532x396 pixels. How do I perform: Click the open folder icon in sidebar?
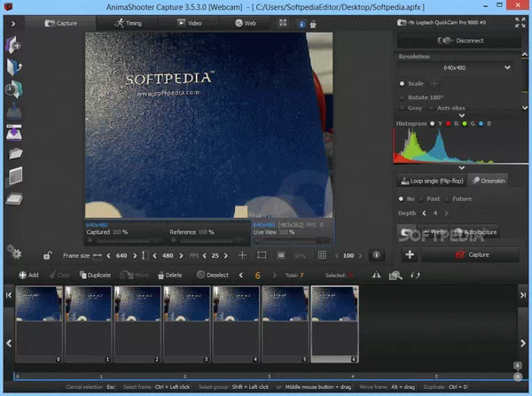14,154
